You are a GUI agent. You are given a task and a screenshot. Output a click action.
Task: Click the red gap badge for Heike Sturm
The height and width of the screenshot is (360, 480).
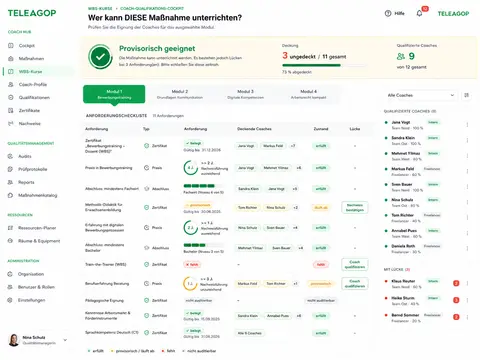[456, 300]
